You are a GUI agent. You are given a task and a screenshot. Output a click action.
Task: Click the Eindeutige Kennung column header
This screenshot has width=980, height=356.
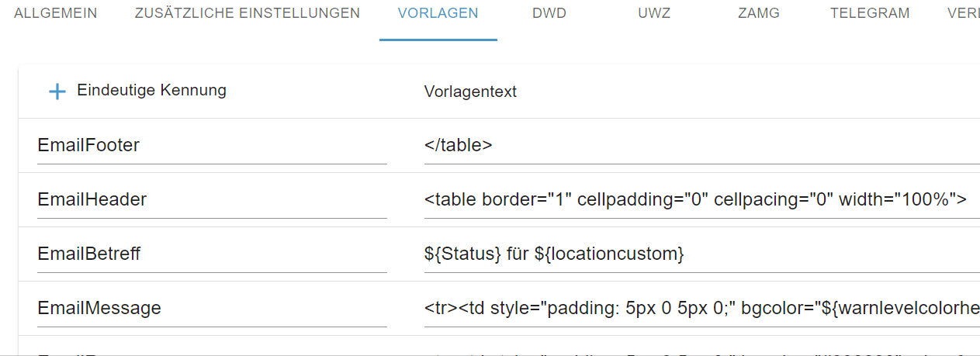(151, 90)
